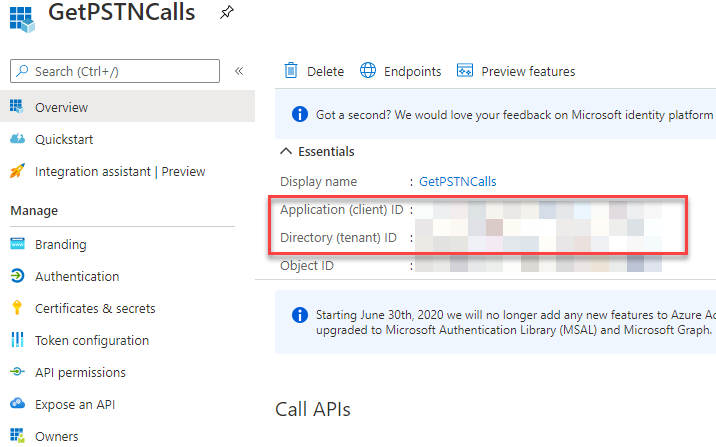The height and width of the screenshot is (447, 716).
Task: Click the Token configuration bars icon
Action: pyautogui.click(x=17, y=340)
